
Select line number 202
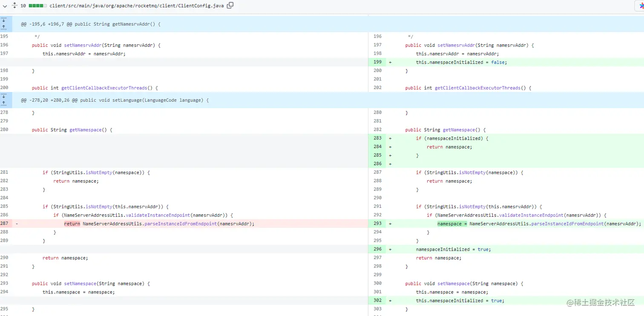tap(377, 88)
